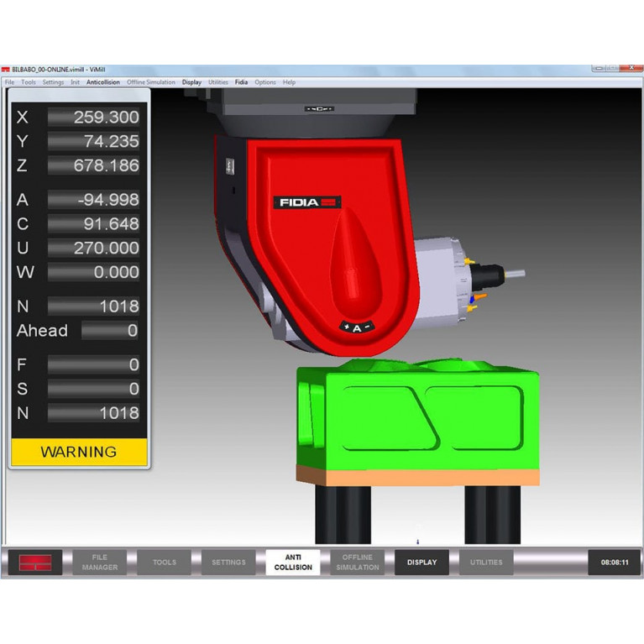Screen dimensions: 644x644
Task: Open the Fidia menu
Action: click(x=241, y=82)
